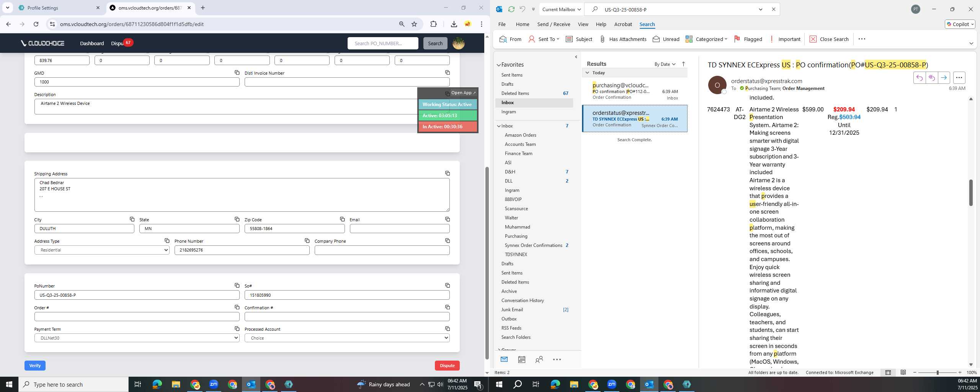Switch to Outlook Mail view icon

click(x=504, y=359)
